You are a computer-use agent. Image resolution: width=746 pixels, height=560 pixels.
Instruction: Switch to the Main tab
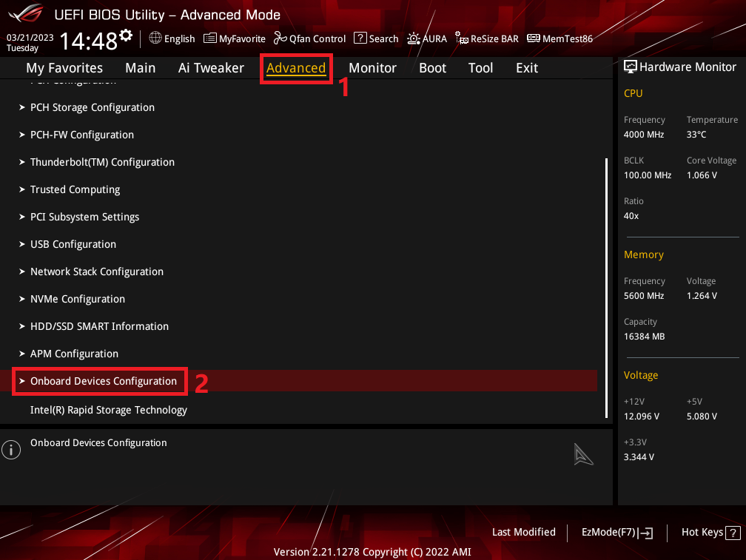pos(141,68)
